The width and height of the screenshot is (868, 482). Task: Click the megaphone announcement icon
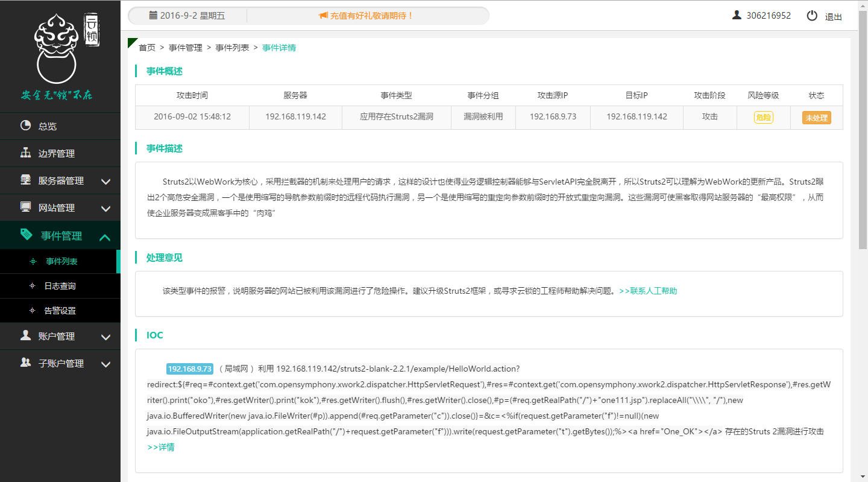click(323, 16)
